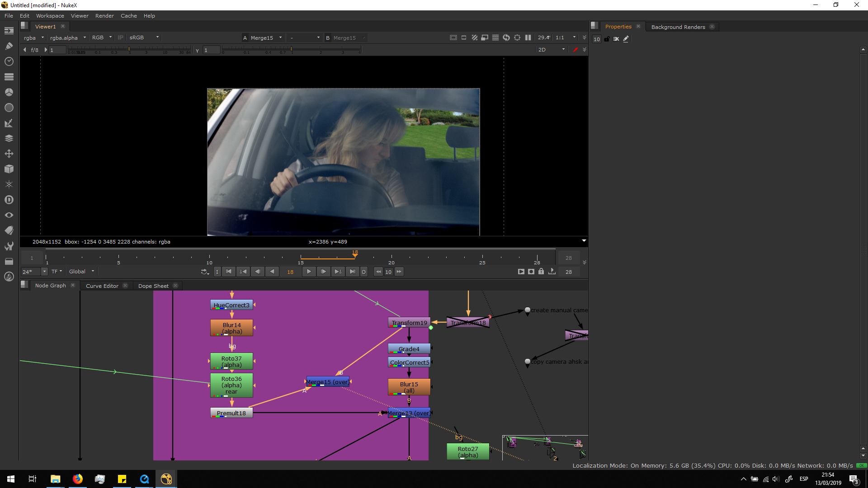Toggle proxy mode in the viewer toolbar
The image size is (868, 488).
[485, 38]
